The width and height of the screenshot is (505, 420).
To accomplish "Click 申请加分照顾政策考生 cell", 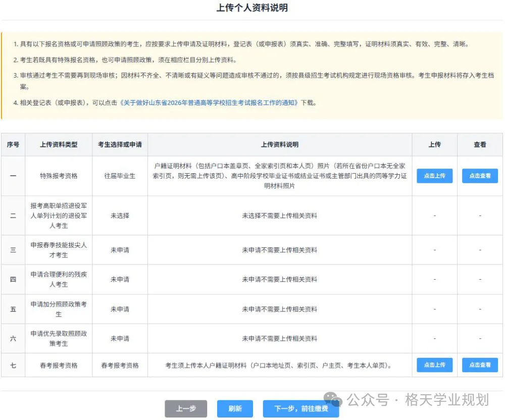I will coord(59,309).
